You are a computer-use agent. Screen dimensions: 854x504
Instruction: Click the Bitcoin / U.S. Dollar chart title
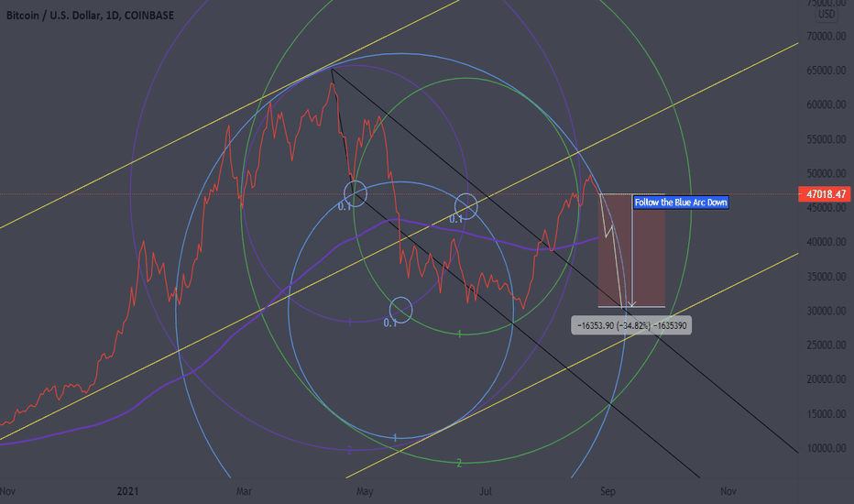pyautogui.click(x=90, y=16)
